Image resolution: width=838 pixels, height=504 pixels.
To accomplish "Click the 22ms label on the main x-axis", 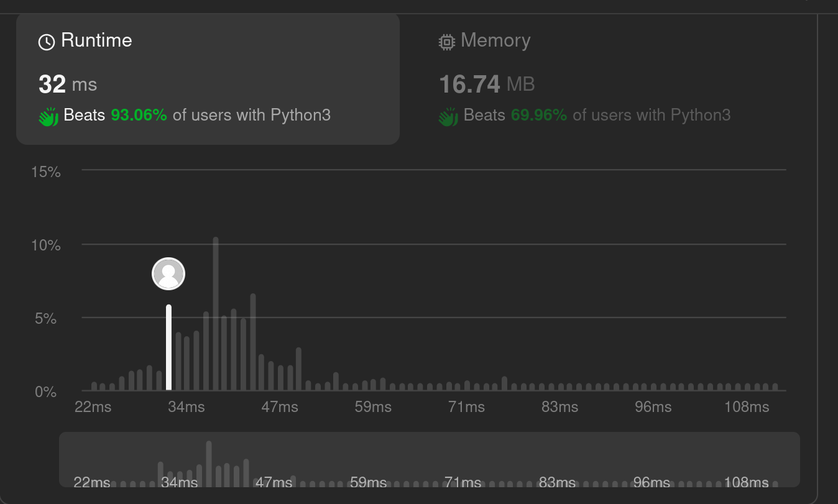I will tap(93, 407).
